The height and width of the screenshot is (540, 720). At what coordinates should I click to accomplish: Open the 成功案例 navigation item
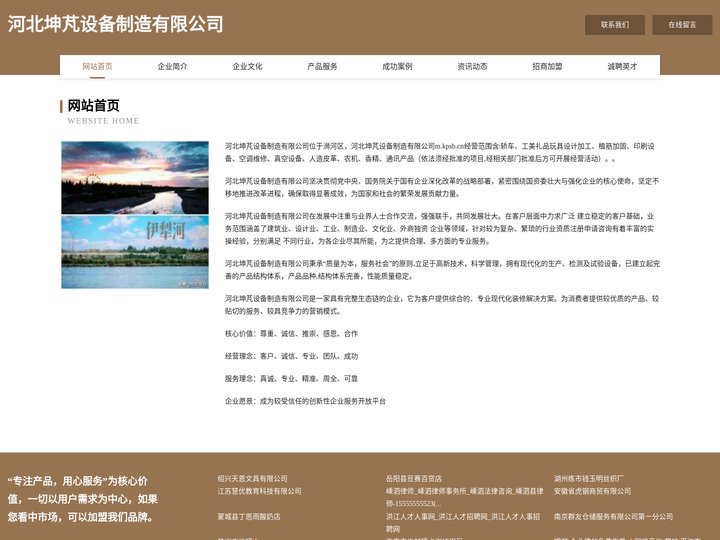pyautogui.click(x=397, y=67)
